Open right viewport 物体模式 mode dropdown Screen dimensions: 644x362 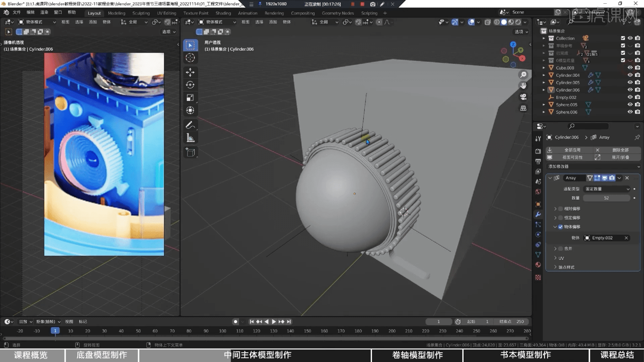pyautogui.click(x=217, y=22)
